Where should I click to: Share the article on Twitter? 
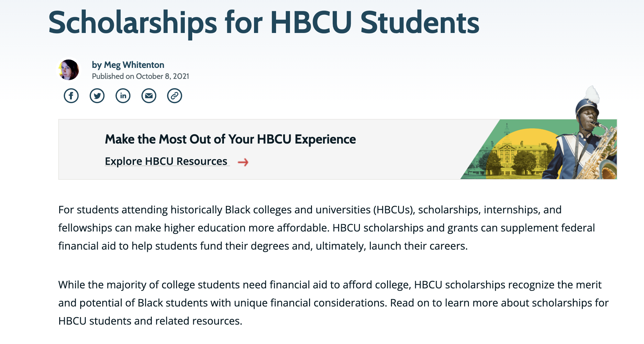point(97,96)
